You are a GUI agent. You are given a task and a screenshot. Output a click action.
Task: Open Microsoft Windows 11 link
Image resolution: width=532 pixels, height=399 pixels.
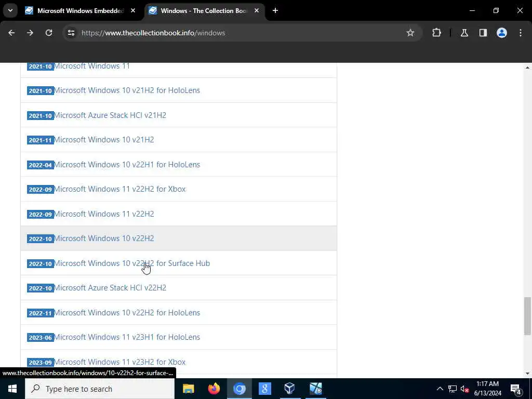[x=92, y=66]
